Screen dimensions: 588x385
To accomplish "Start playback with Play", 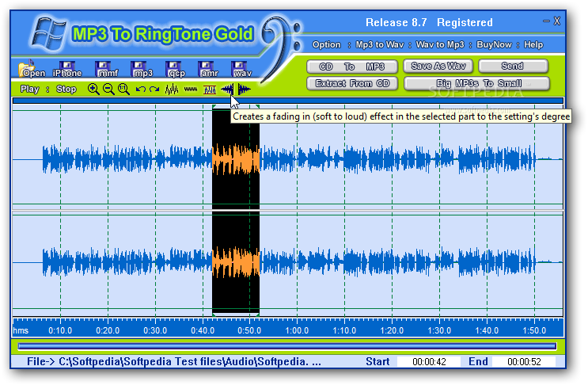I will point(29,90).
